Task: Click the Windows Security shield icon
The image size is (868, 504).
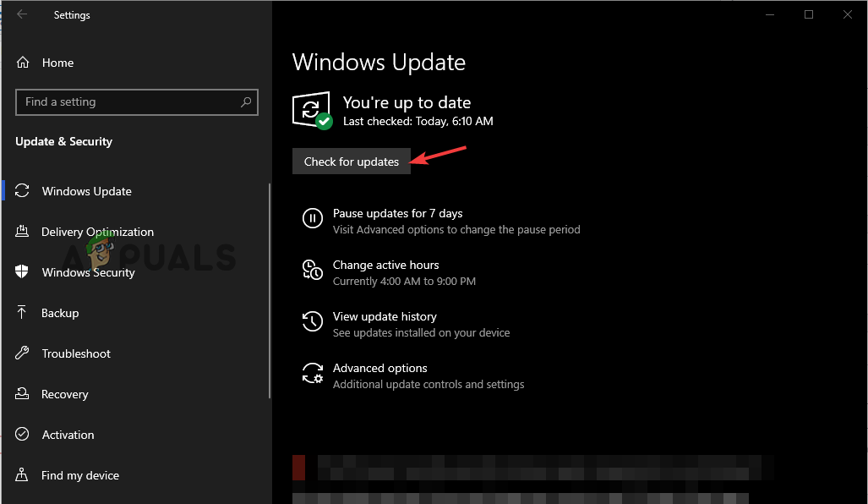Action: tap(22, 272)
